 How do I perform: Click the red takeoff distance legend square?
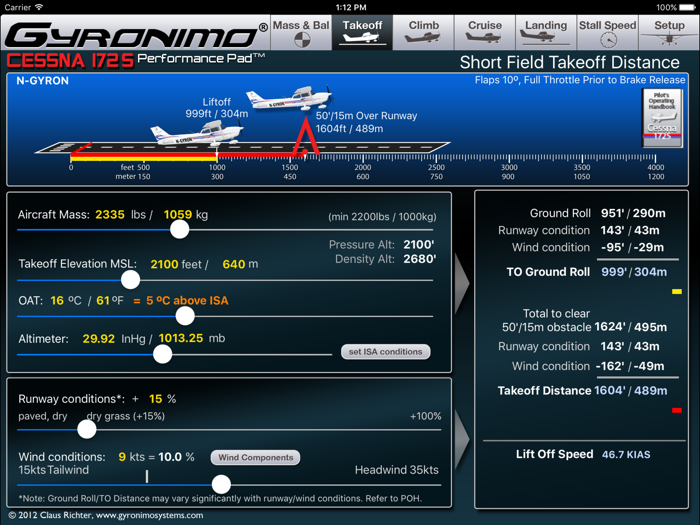pyautogui.click(x=677, y=410)
